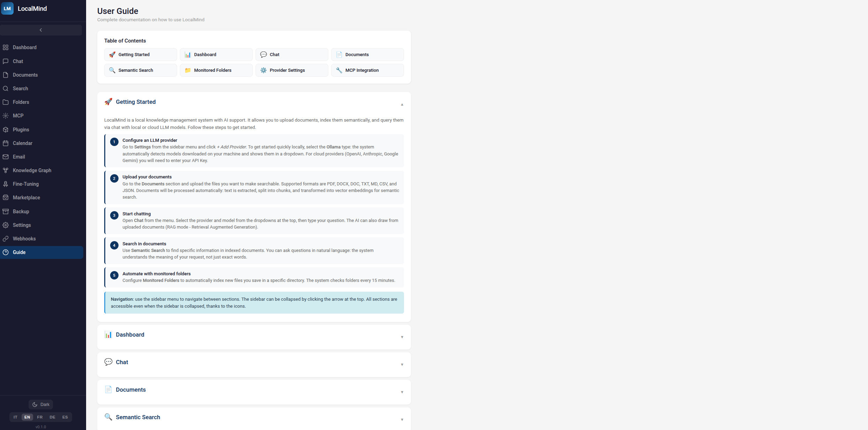Open the Marketplace sidebar item
868x430 pixels.
[x=41, y=198]
